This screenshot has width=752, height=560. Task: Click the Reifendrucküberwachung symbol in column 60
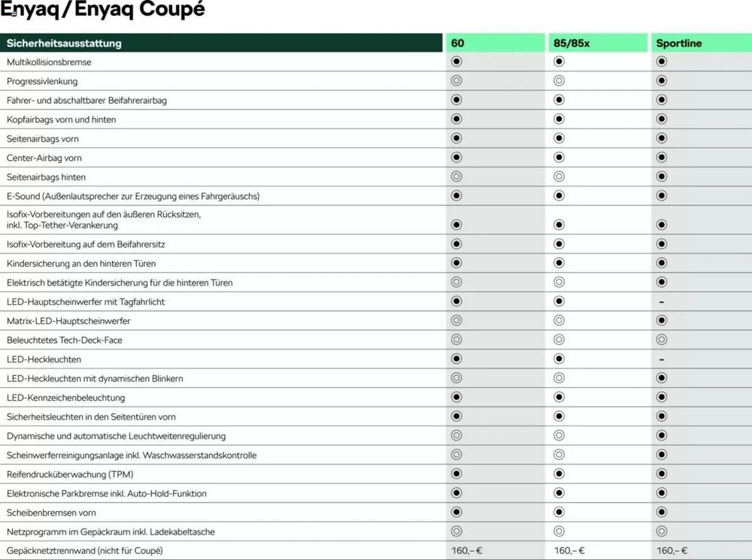point(456,474)
